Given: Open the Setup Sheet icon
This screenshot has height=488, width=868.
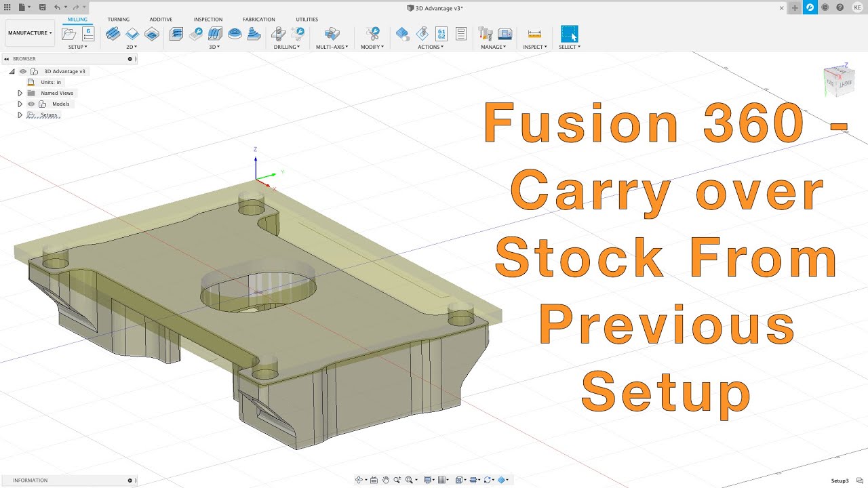Looking at the screenshot, I should point(461,33).
